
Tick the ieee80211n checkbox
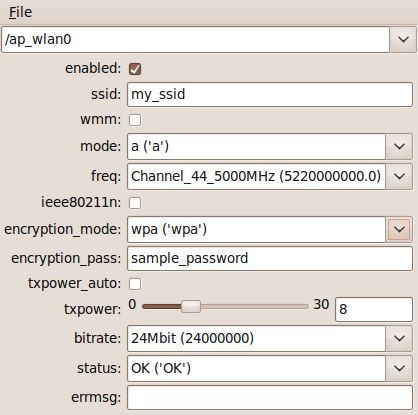click(135, 203)
